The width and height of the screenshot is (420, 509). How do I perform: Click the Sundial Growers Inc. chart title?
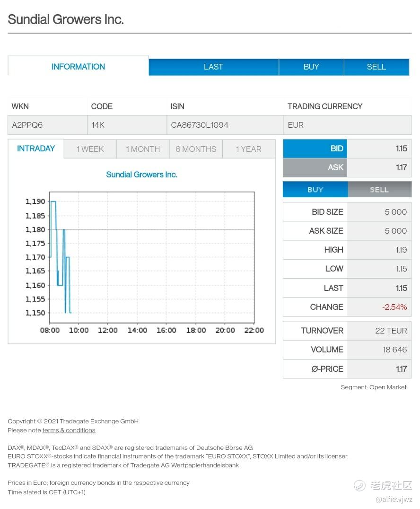[141, 175]
